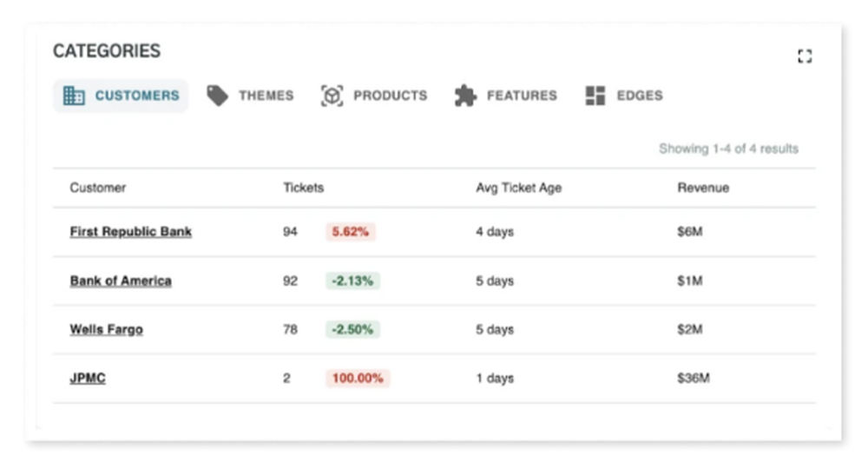The height and width of the screenshot is (469, 868).
Task: Click the -2.50% change badge
Action: pos(352,329)
